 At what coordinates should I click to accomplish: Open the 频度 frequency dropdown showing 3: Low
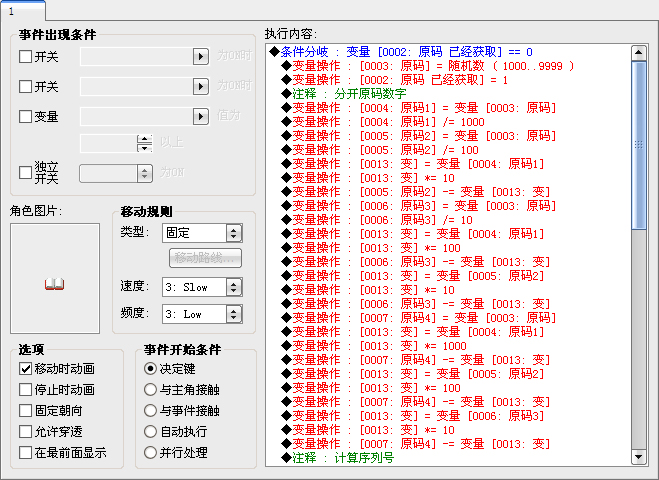pyautogui.click(x=202, y=314)
